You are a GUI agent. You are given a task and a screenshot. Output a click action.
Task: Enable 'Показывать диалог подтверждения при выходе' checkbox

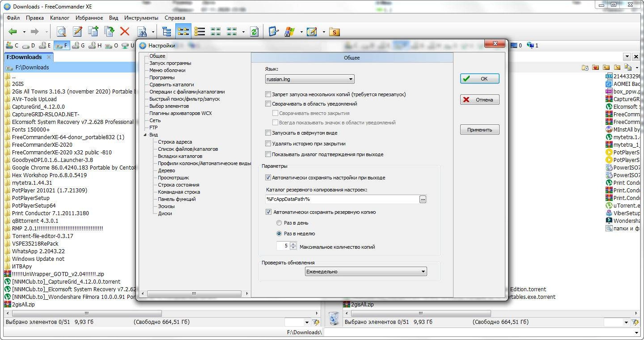pos(268,154)
